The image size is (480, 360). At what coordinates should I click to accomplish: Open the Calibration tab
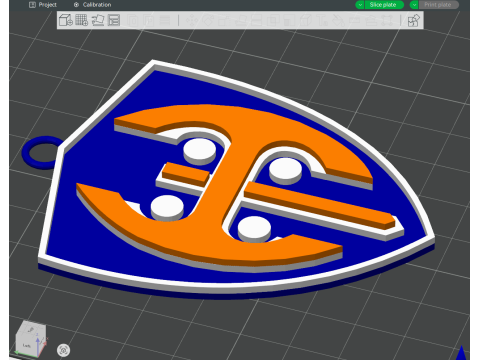92,5
